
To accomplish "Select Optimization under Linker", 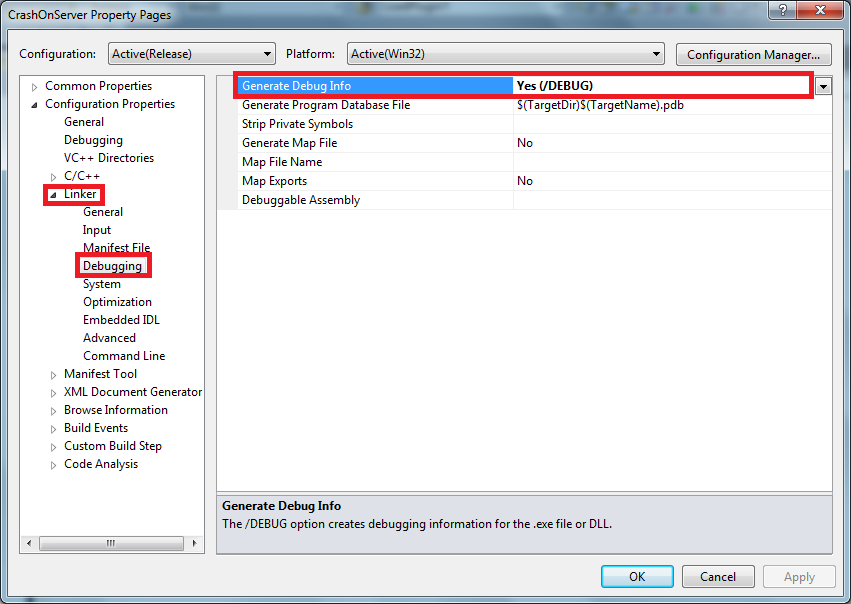I will pos(117,302).
